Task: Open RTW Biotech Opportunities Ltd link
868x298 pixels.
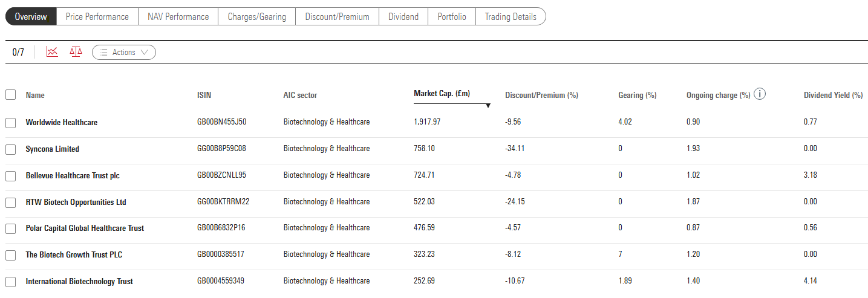Action: (x=76, y=202)
